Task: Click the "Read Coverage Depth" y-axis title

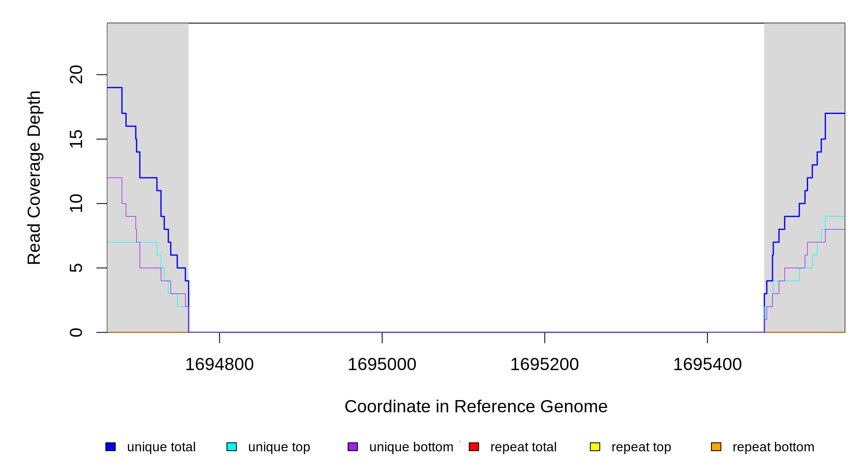Action: (34, 177)
